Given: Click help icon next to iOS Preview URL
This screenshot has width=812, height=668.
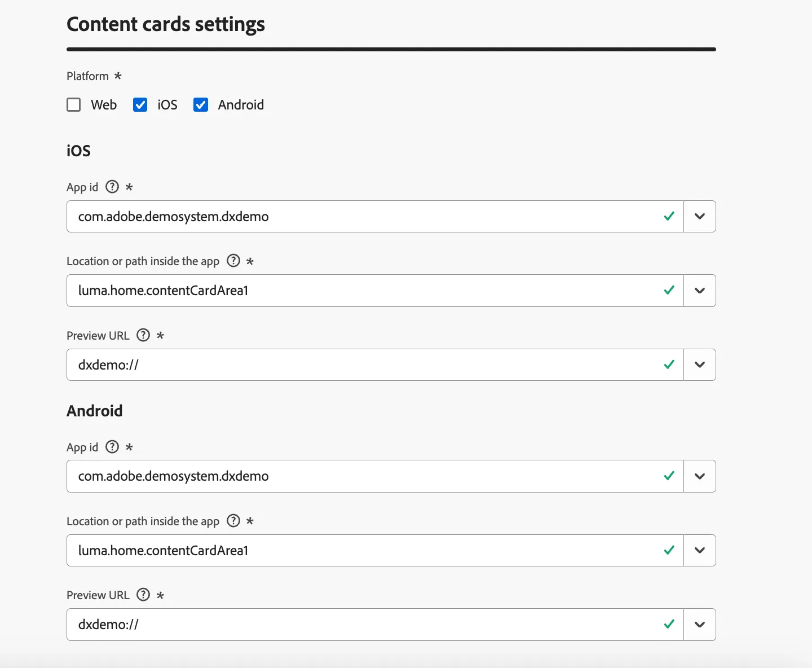Looking at the screenshot, I should 144,335.
